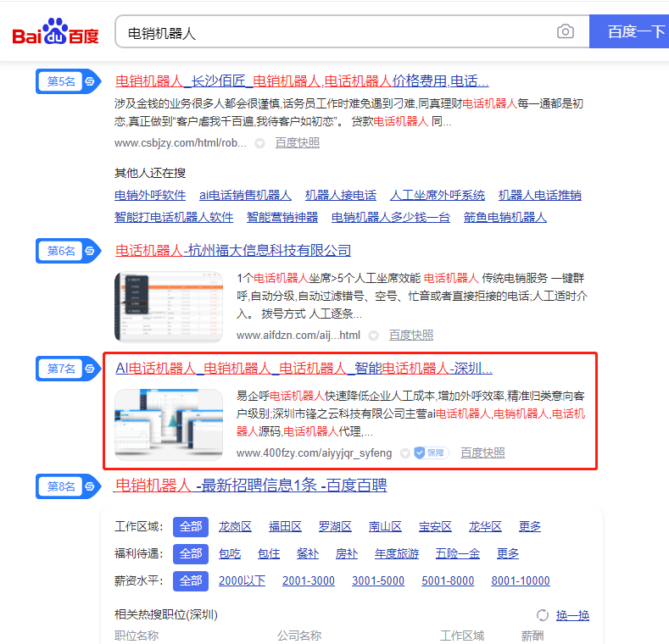Open related search 机器人电话推销

pyautogui.click(x=540, y=196)
